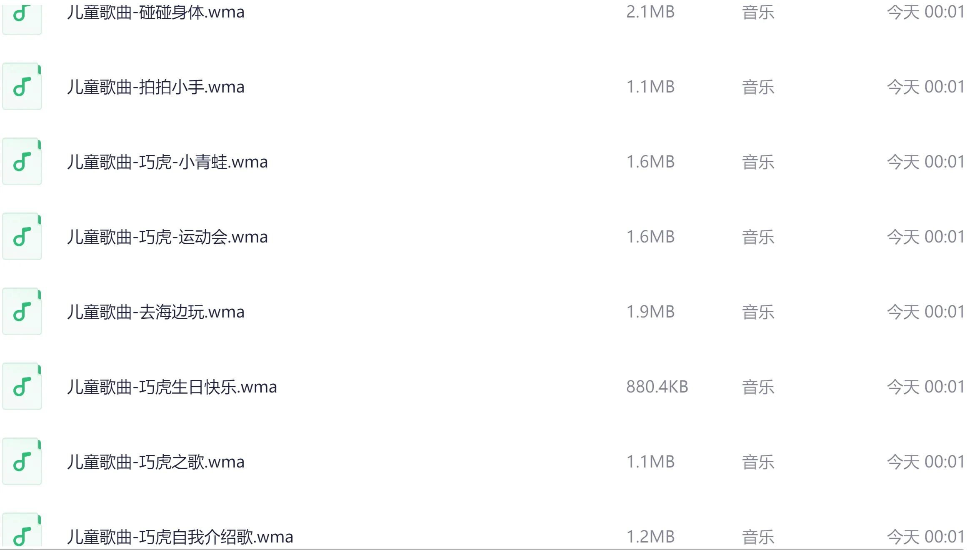980x550 pixels.
Task: Click the music icon for 巧虎自我介绍歌.wma
Action: pyautogui.click(x=22, y=532)
